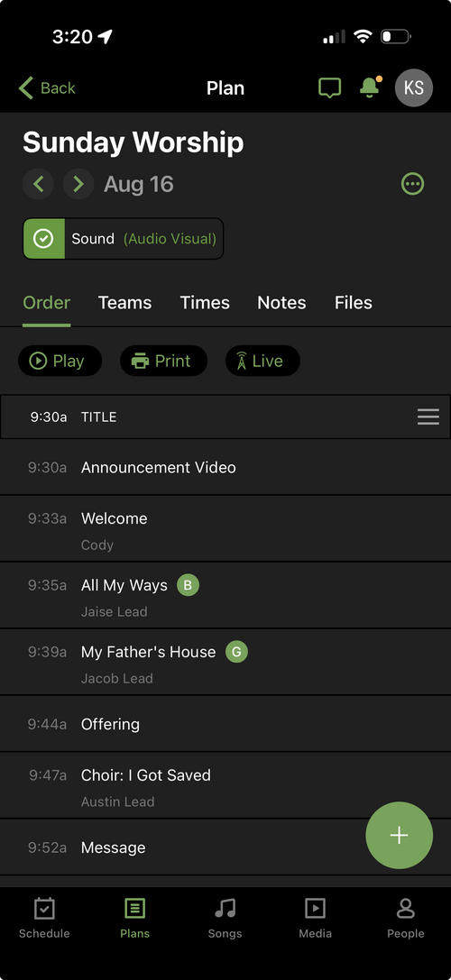Screen dimensions: 451x980
Task: Open the chat messages icon
Action: click(329, 88)
